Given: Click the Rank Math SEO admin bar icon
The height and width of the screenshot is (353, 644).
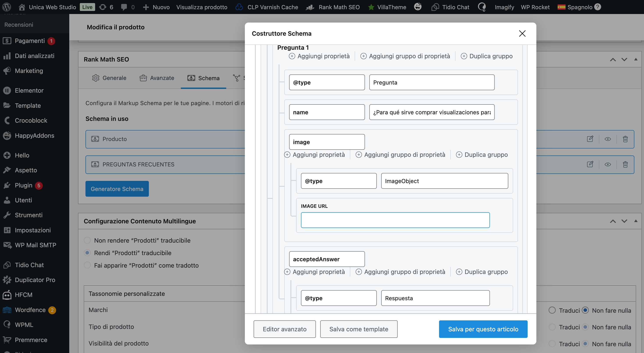Looking at the screenshot, I should pos(310,7).
